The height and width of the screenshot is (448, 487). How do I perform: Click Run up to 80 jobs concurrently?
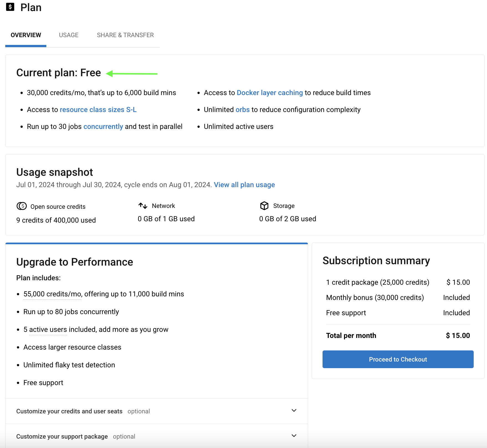71,312
